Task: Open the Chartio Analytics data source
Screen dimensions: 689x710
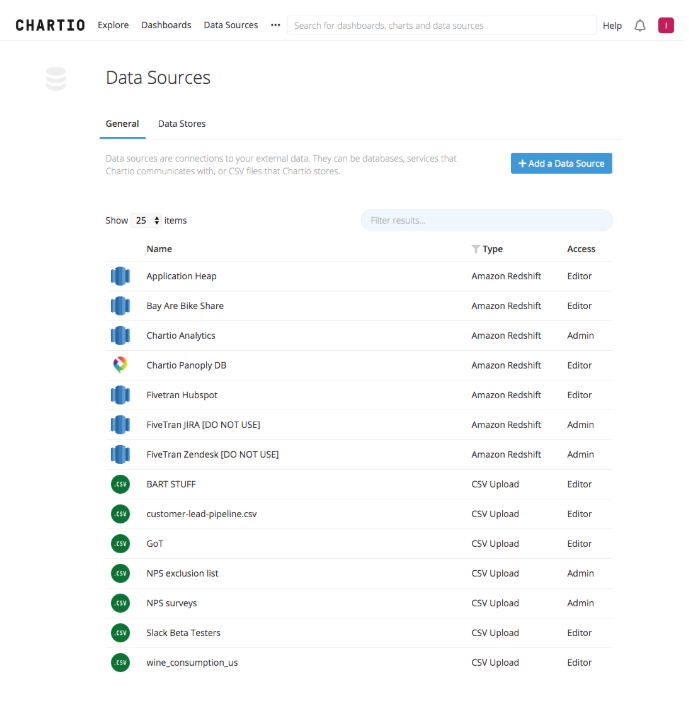Action: click(x=181, y=336)
